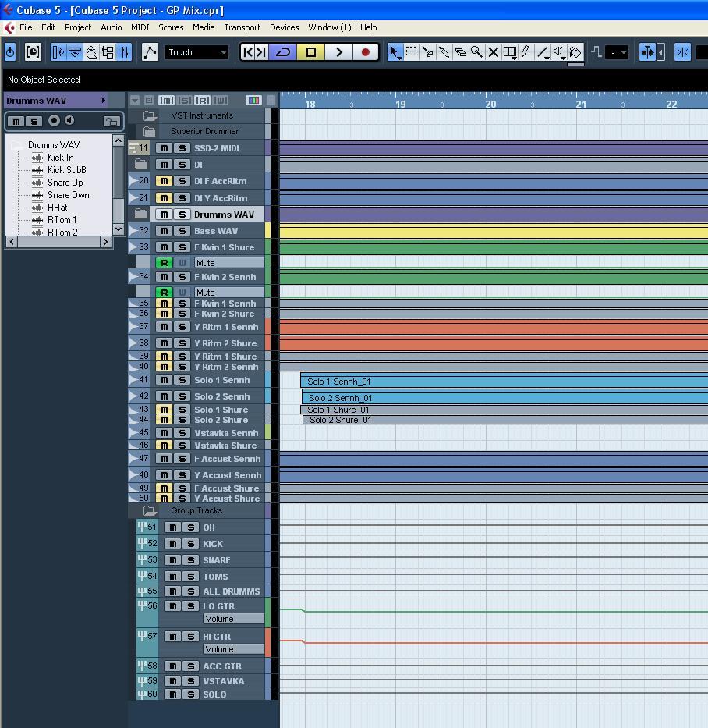Mute the SSD-2 MIDI track

pyautogui.click(x=165, y=148)
